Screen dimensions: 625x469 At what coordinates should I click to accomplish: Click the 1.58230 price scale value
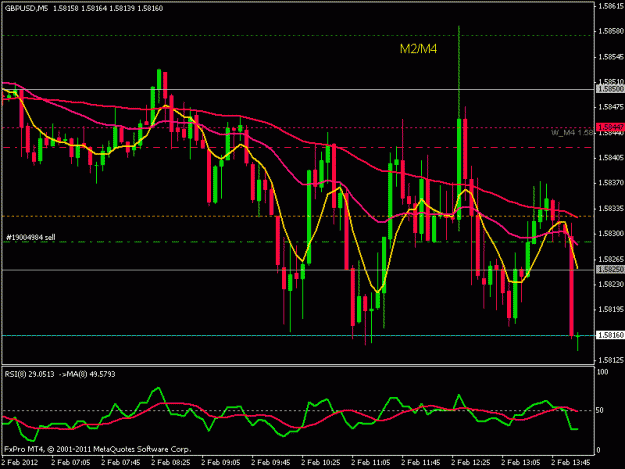[611, 284]
